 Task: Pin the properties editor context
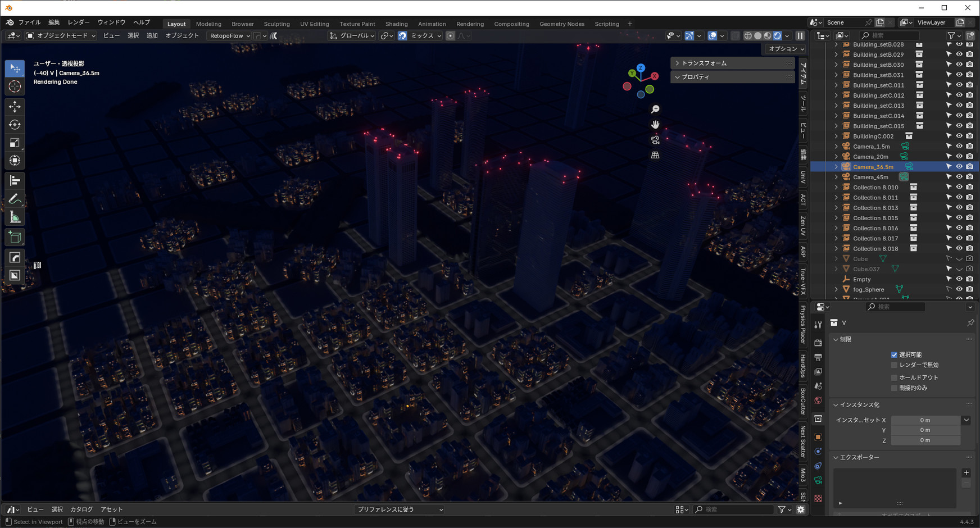point(970,323)
